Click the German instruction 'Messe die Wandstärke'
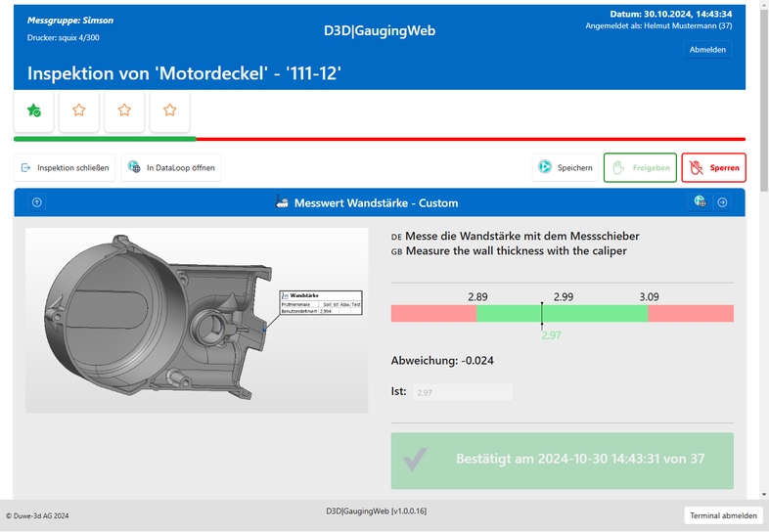This screenshot has width=769, height=532. click(522, 237)
